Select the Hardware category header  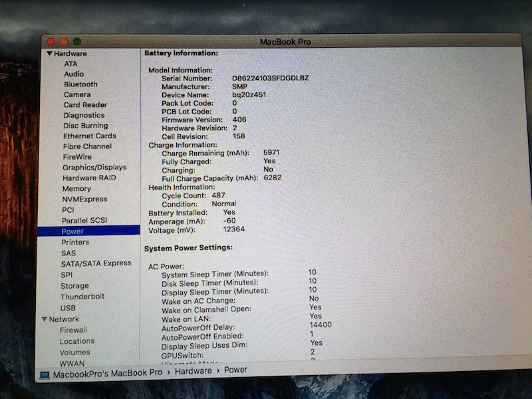pyautogui.click(x=70, y=54)
